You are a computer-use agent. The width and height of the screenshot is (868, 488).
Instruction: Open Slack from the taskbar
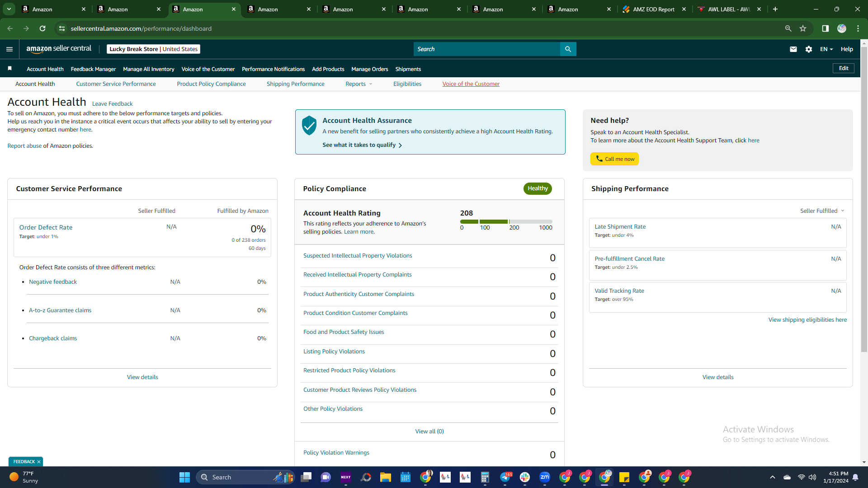coord(525,477)
